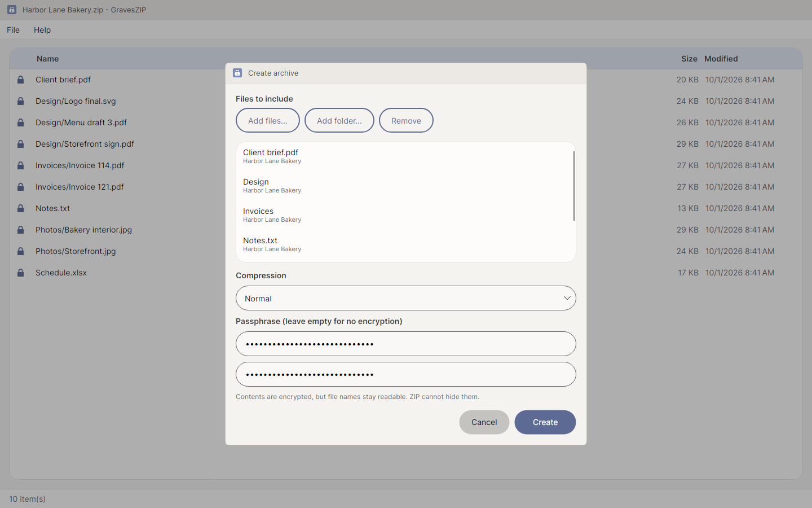This screenshot has height=508, width=812.
Task: Click the Remove button
Action: tap(406, 120)
